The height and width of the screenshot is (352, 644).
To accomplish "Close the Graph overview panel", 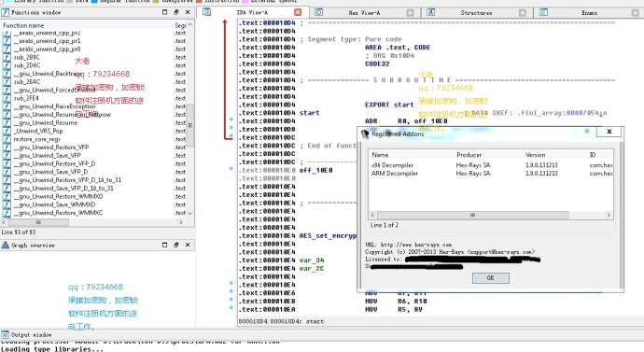I will pyautogui.click(x=188, y=245).
